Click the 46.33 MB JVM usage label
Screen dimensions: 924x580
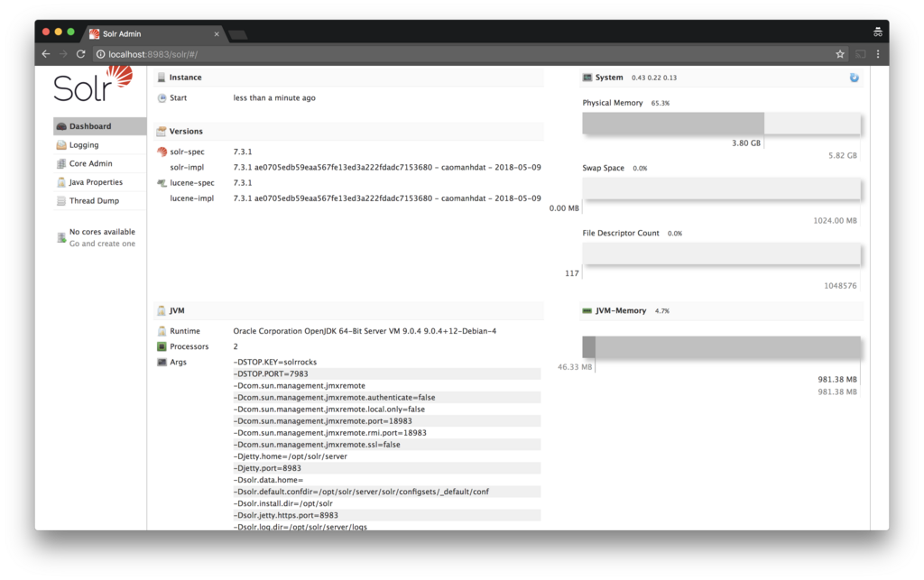point(575,367)
